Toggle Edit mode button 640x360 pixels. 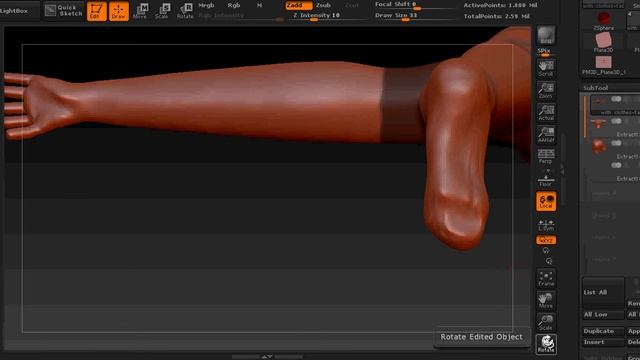pos(97,11)
